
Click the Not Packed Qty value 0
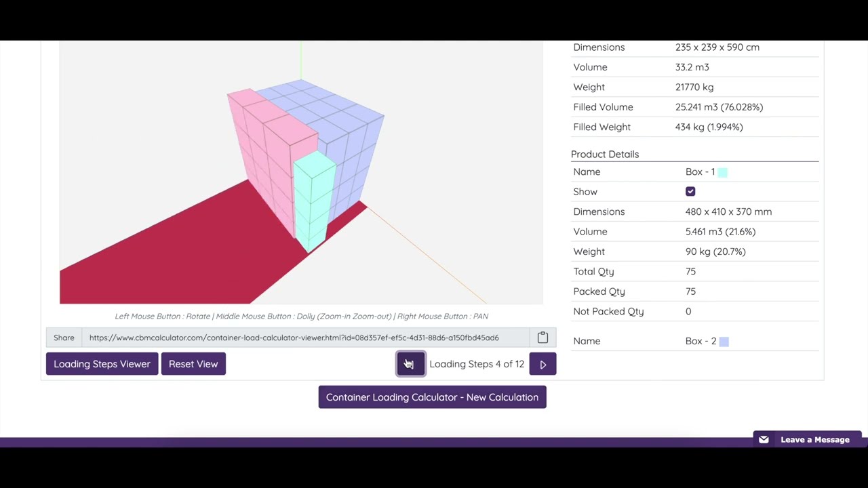pyautogui.click(x=688, y=311)
